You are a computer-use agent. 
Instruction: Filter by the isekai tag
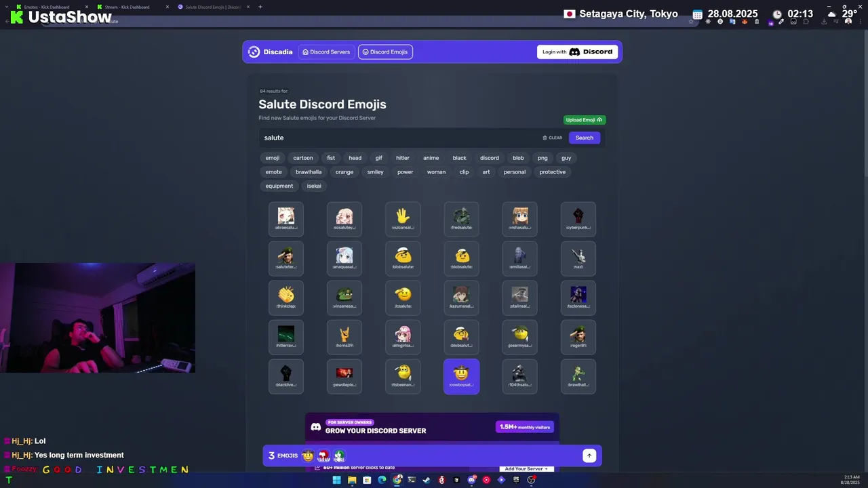(314, 186)
